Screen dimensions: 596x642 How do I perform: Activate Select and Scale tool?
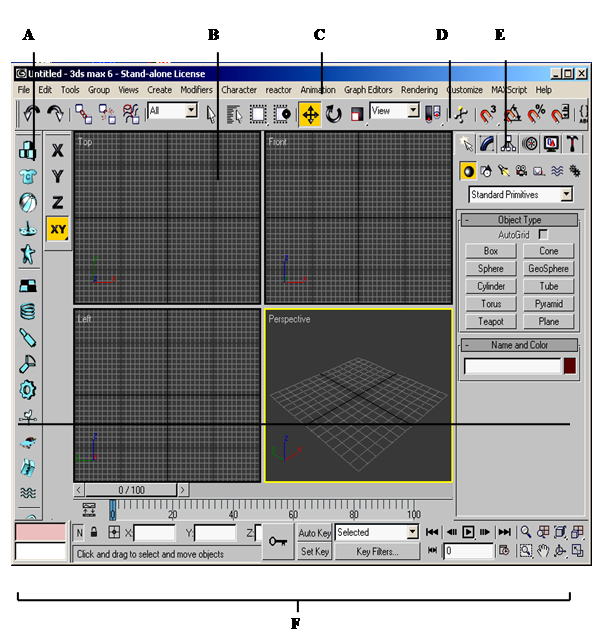pos(357,115)
